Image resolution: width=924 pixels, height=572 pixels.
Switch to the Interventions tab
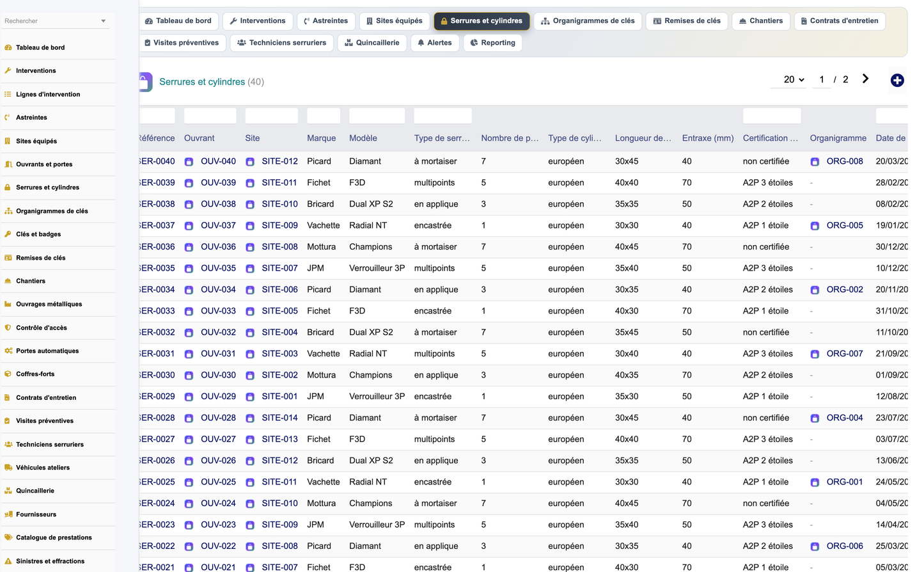(258, 21)
